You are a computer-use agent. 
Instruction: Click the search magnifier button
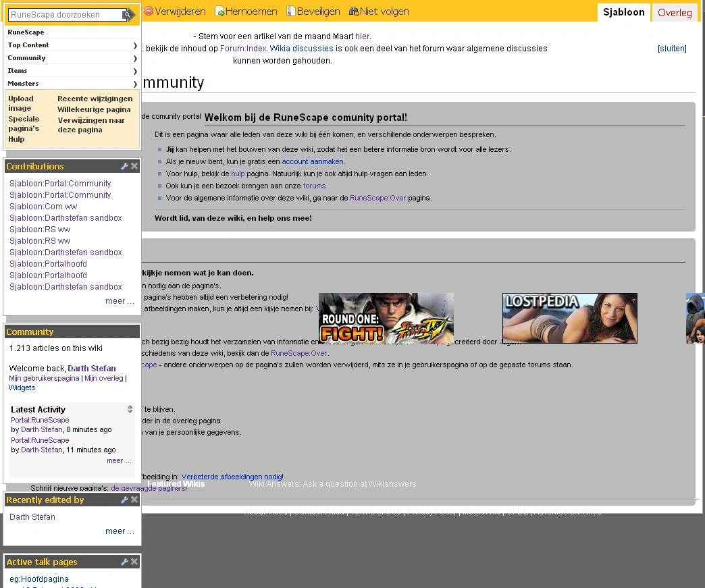[127, 15]
